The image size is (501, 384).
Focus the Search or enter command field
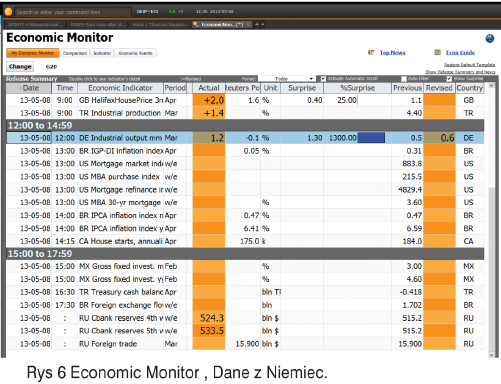pyautogui.click(x=73, y=12)
